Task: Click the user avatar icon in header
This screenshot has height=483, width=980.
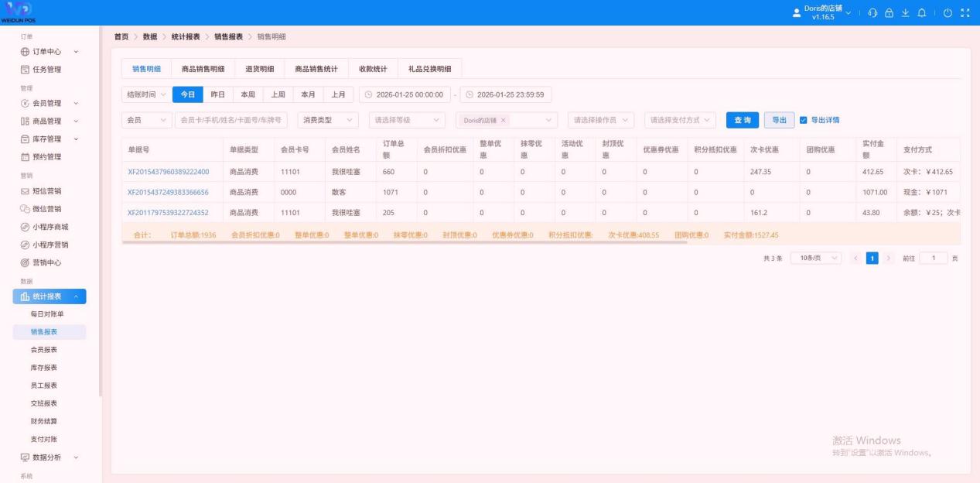Action: (797, 12)
